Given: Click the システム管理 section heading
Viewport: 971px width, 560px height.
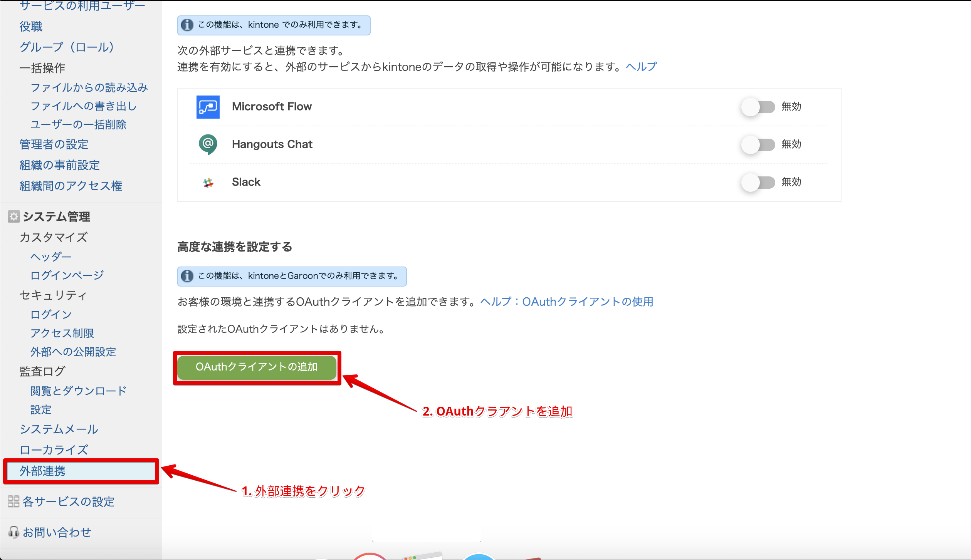Looking at the screenshot, I should coord(57,216).
